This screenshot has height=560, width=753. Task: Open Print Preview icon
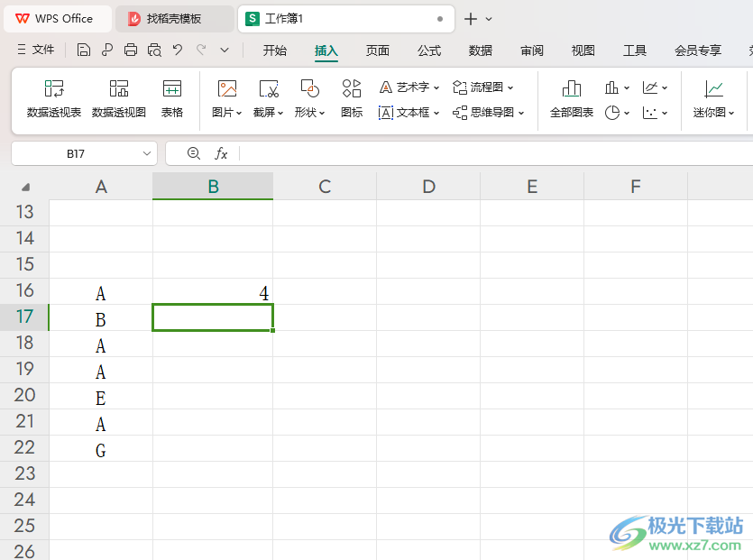point(154,50)
